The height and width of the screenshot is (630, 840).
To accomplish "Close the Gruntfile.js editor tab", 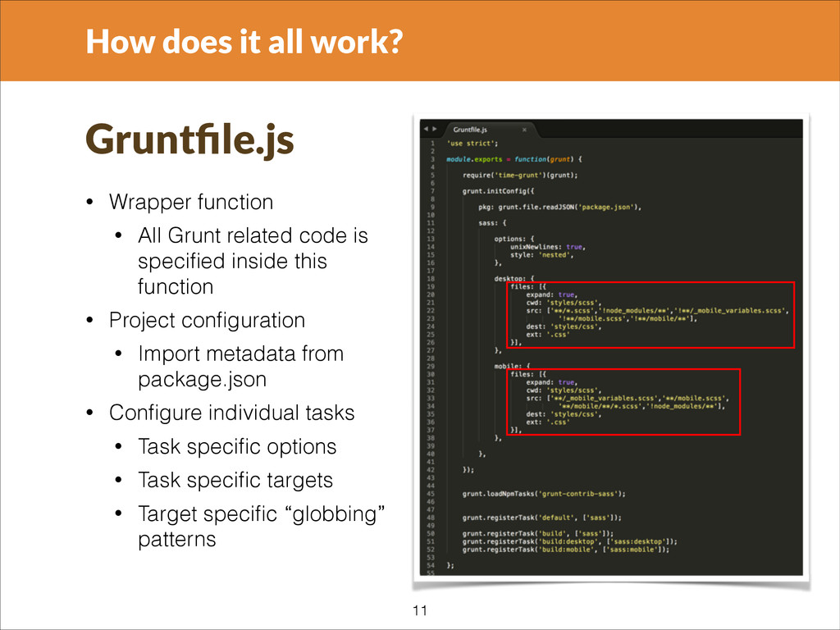I will [x=524, y=130].
